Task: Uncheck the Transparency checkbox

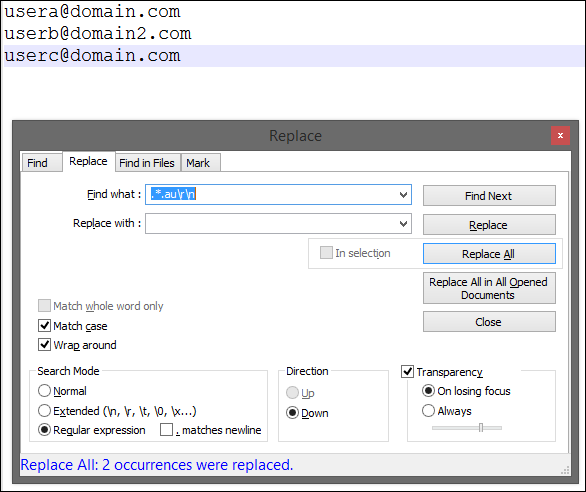Action: [407, 372]
